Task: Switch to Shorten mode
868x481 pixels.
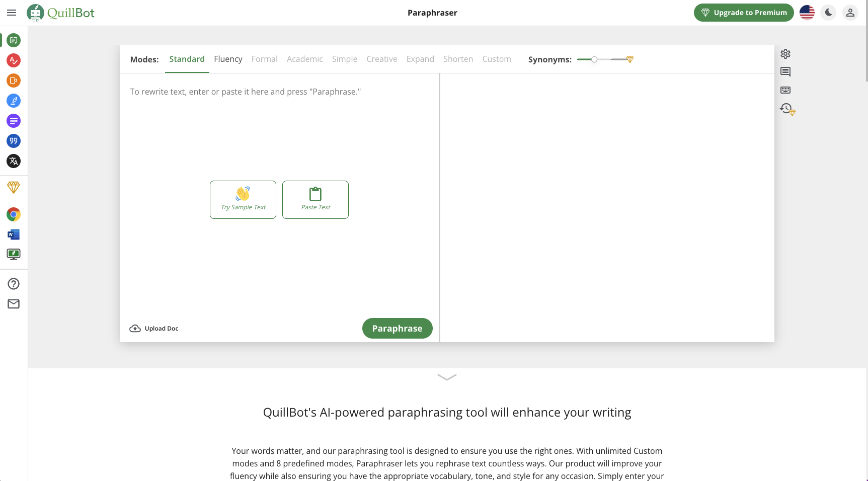Action: pos(458,59)
